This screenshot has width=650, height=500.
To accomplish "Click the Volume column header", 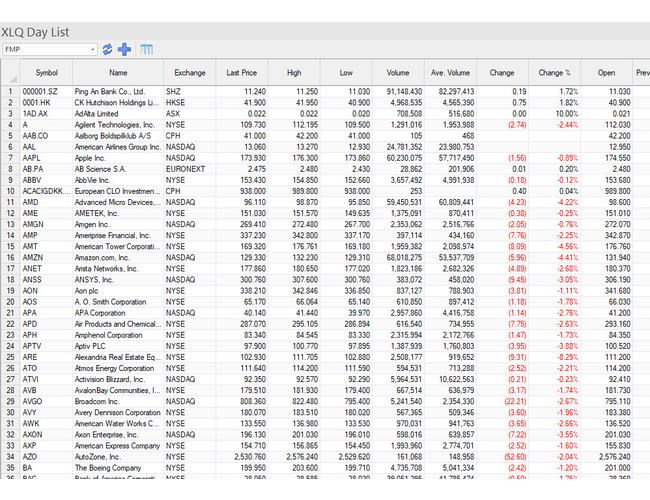I will tap(398, 73).
